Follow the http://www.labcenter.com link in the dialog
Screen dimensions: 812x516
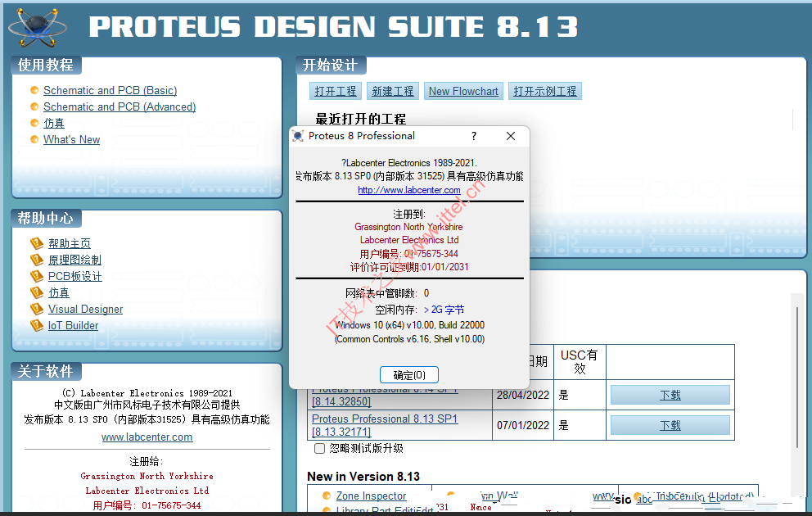409,190
